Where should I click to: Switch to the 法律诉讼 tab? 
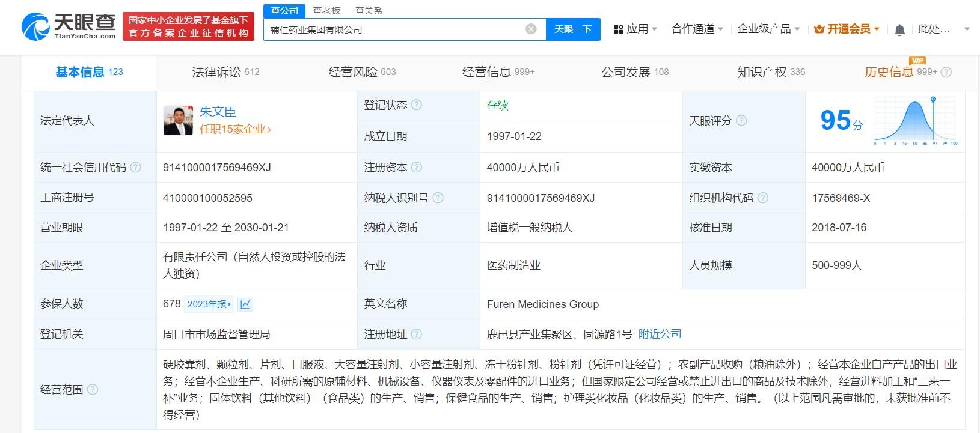point(225,72)
